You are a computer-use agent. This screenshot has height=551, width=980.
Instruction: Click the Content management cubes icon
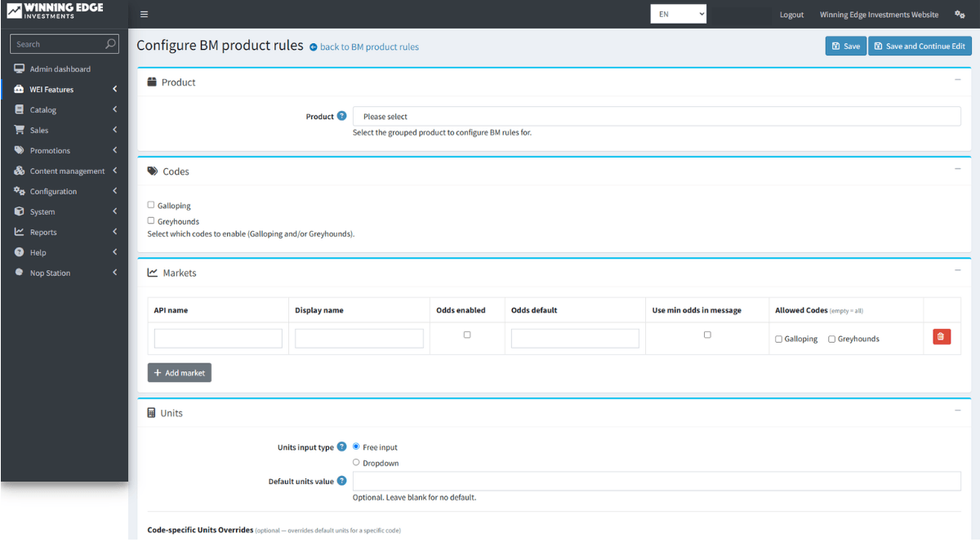tap(20, 171)
